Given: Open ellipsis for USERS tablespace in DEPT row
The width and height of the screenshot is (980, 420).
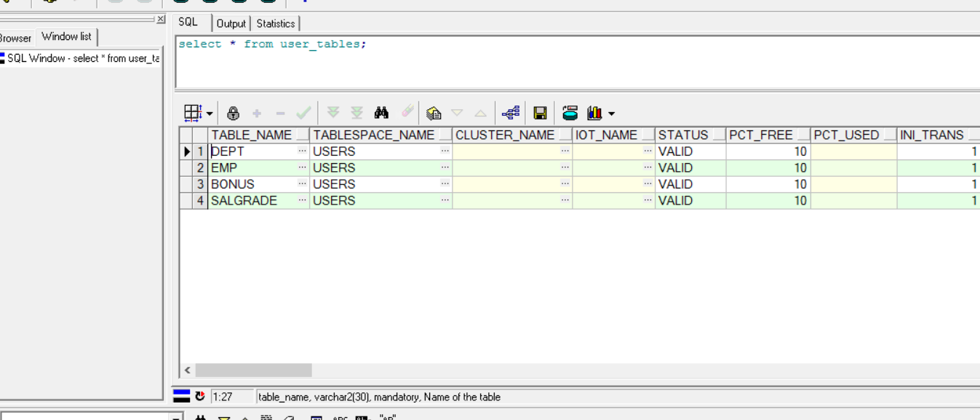Looking at the screenshot, I should (445, 151).
